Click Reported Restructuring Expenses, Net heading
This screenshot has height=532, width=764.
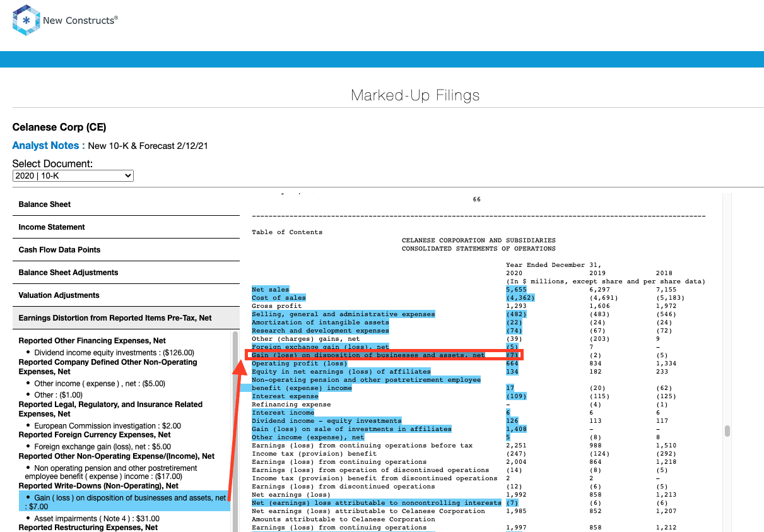point(88,528)
